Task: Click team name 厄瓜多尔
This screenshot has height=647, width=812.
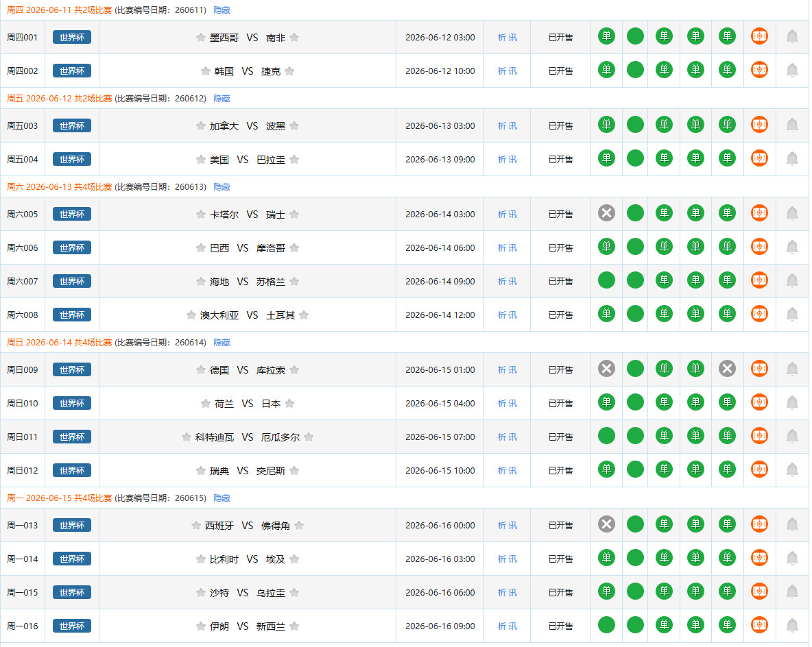Action: (x=280, y=437)
